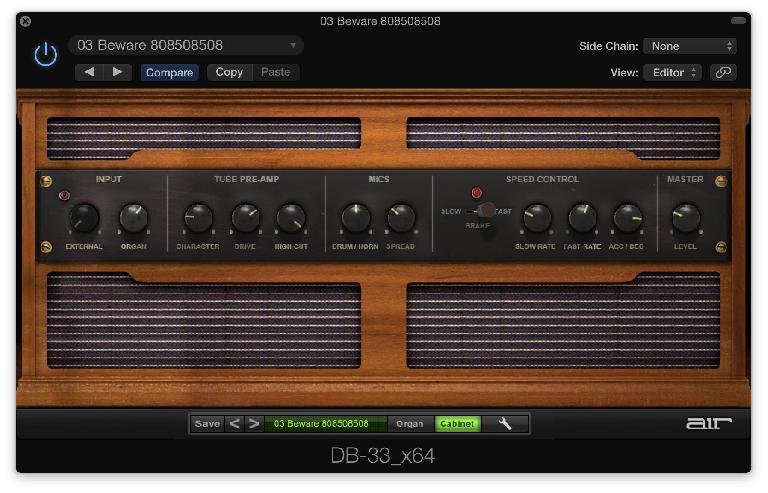Toggle the red INPUT external LED button

coord(64,195)
